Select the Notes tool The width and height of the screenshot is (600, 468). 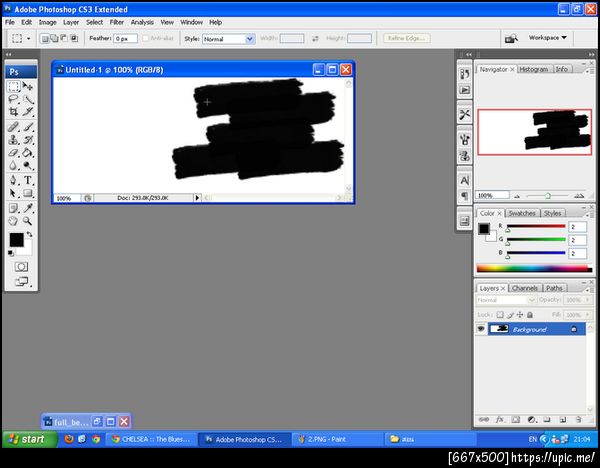point(13,208)
